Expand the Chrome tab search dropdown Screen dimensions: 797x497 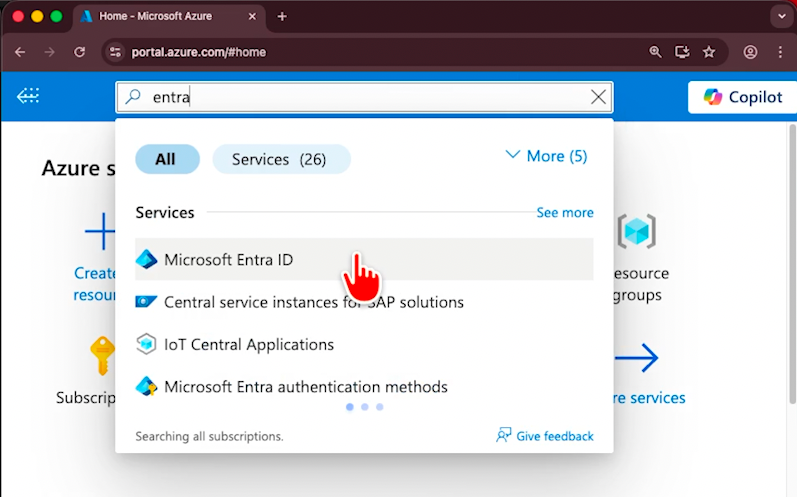tap(780, 16)
